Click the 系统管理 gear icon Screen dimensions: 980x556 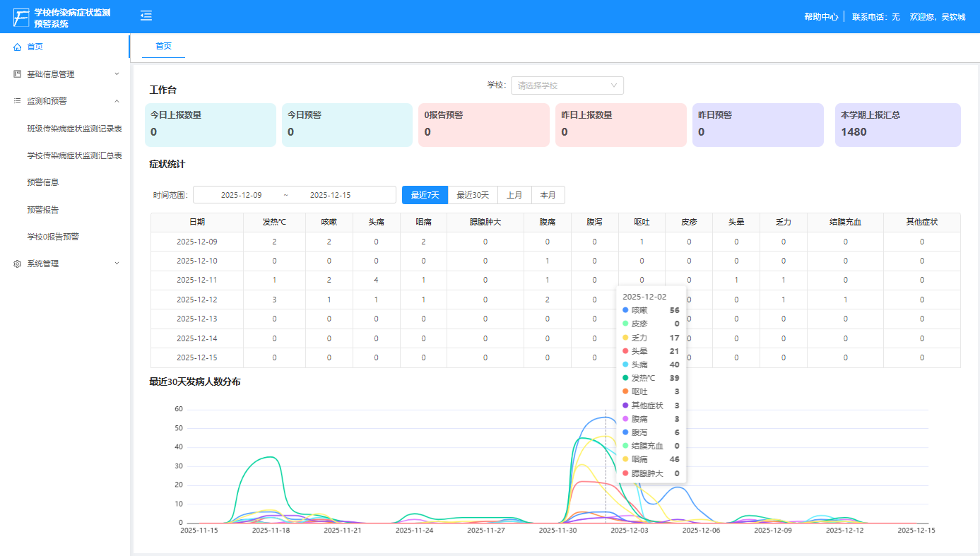pos(18,264)
